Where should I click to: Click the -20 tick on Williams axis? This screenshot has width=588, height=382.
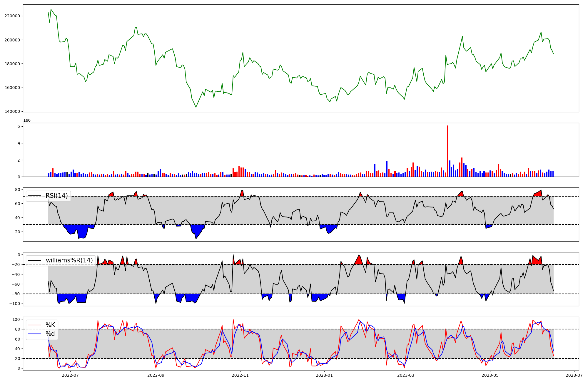pyautogui.click(x=16, y=264)
